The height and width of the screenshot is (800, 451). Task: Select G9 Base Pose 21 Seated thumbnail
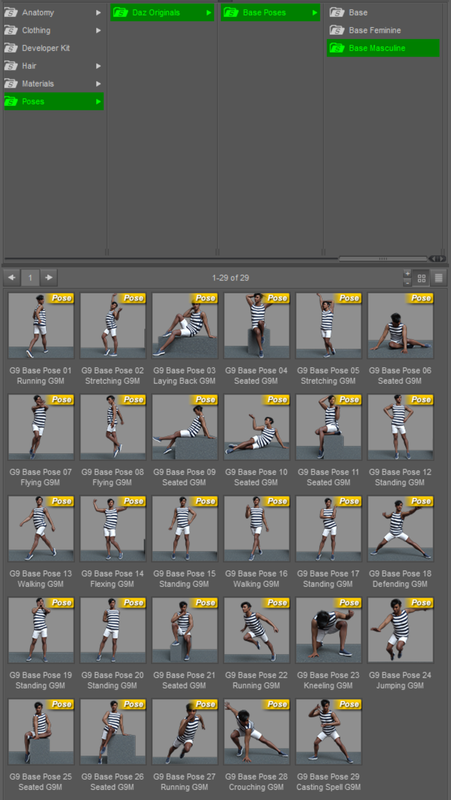pos(185,630)
